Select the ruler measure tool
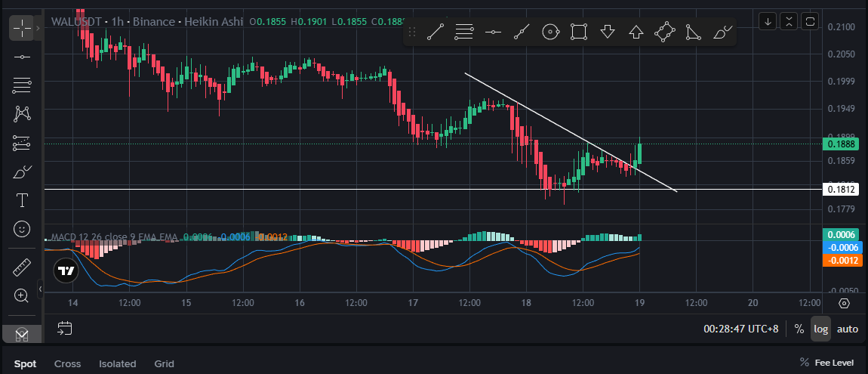Image resolution: width=868 pixels, height=374 pixels. coord(22,267)
